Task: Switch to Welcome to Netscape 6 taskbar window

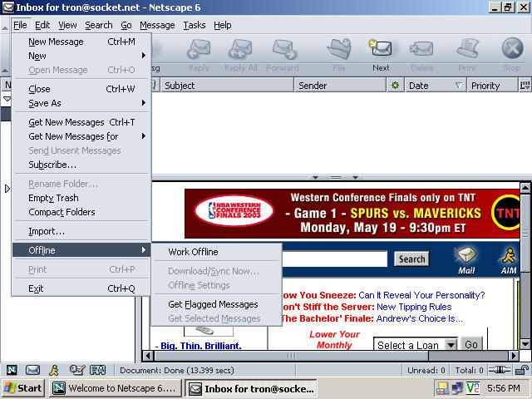Action: tap(115, 387)
